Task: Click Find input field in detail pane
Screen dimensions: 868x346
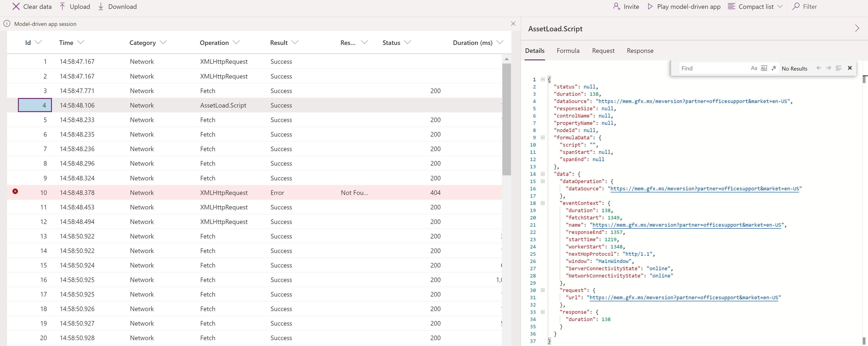Action: click(x=711, y=68)
